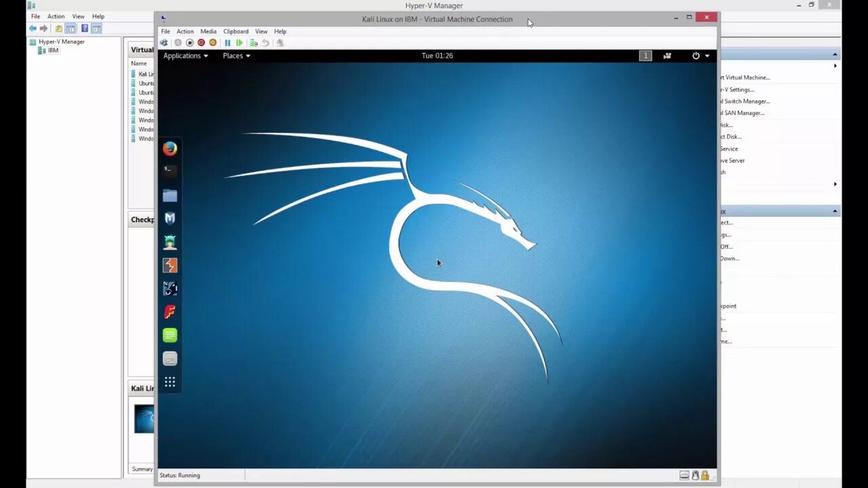Screen dimensions: 868x488
Task: Open the Files manager in Kali dock
Action: click(x=170, y=195)
